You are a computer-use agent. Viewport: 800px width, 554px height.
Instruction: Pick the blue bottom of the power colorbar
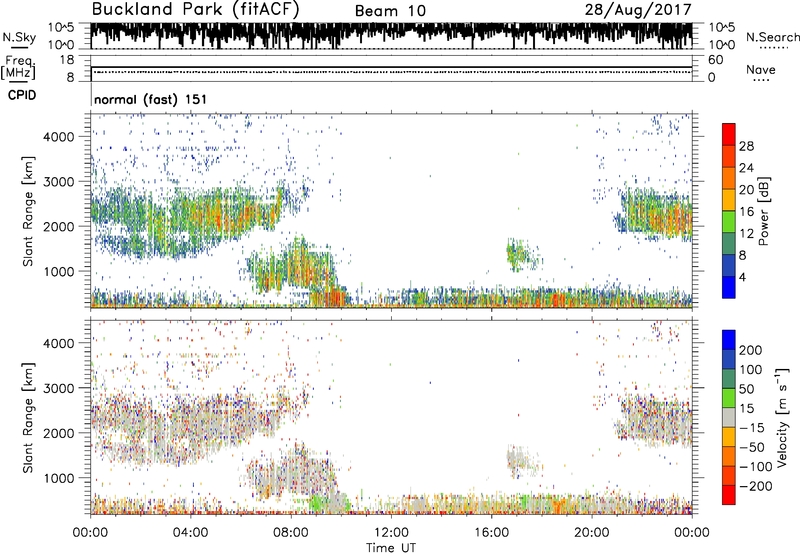(x=729, y=287)
